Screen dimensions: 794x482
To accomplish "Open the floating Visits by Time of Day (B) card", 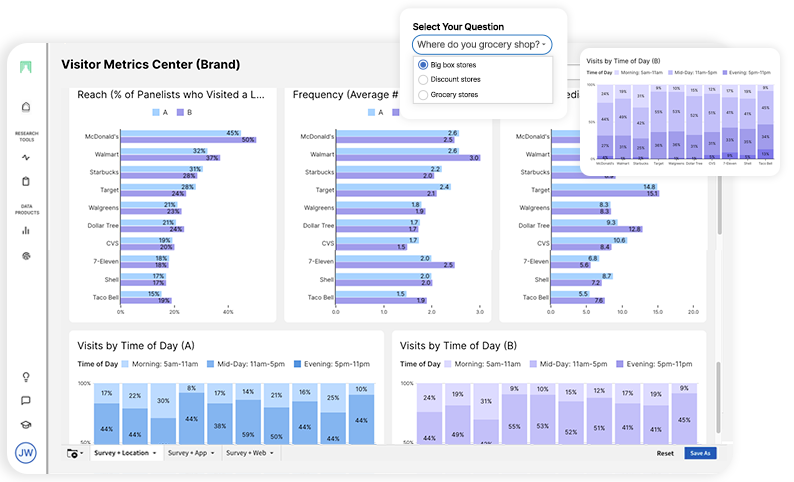I will pyautogui.click(x=680, y=112).
